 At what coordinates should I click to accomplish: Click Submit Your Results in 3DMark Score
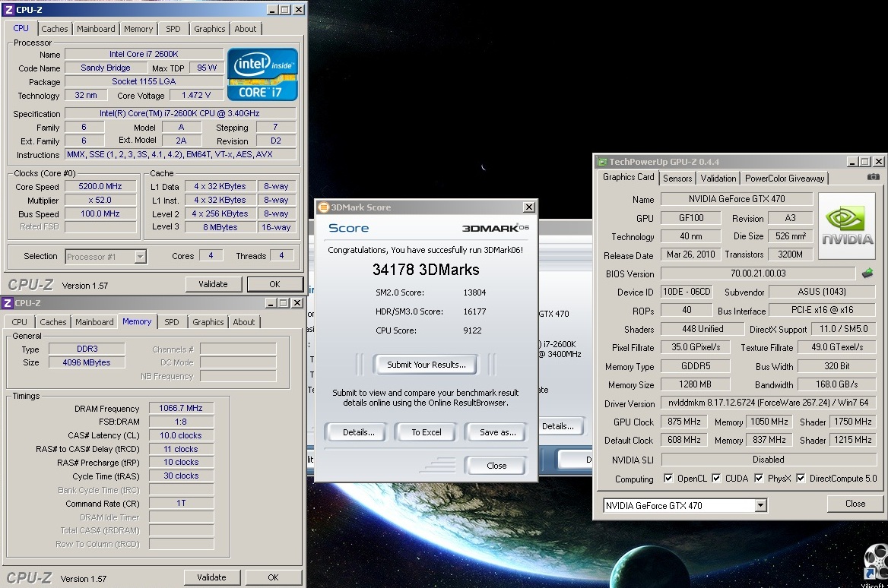point(426,365)
